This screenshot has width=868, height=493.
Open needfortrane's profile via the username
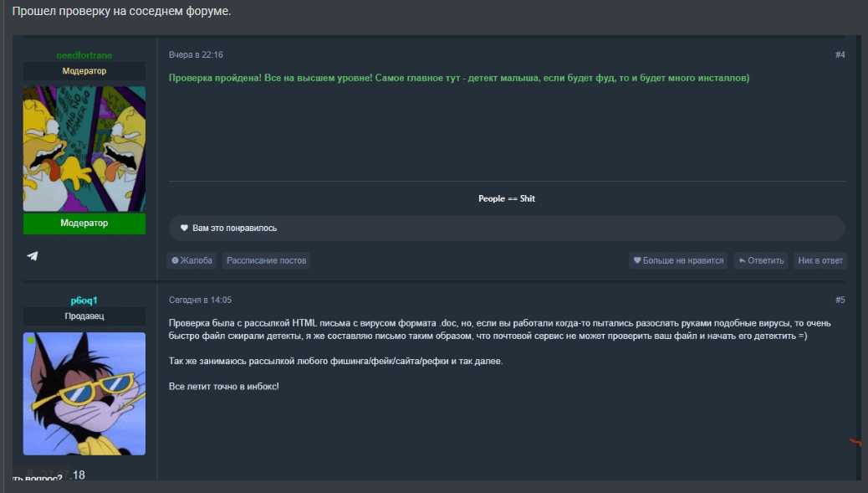[84, 55]
